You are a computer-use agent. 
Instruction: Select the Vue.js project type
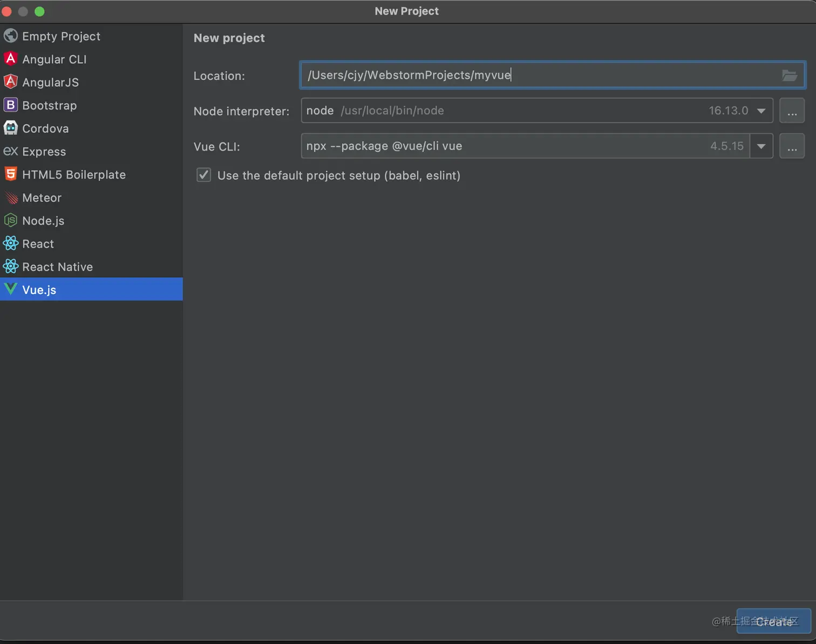39,290
